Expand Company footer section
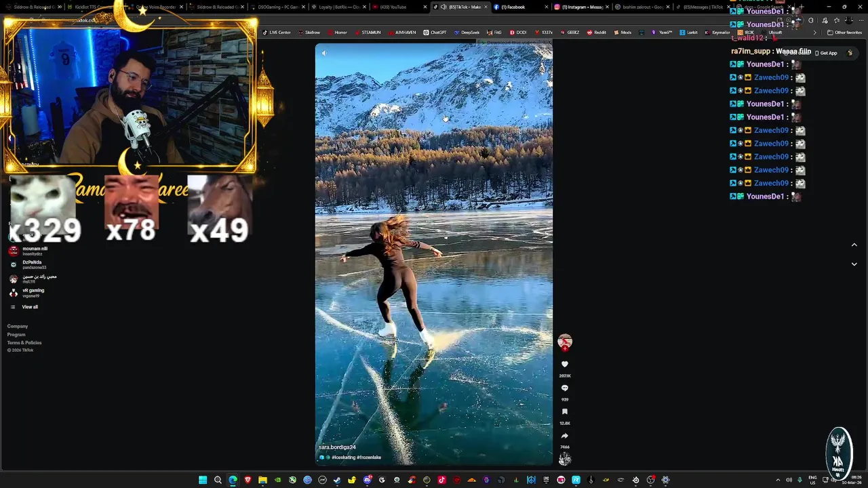 [18, 327]
